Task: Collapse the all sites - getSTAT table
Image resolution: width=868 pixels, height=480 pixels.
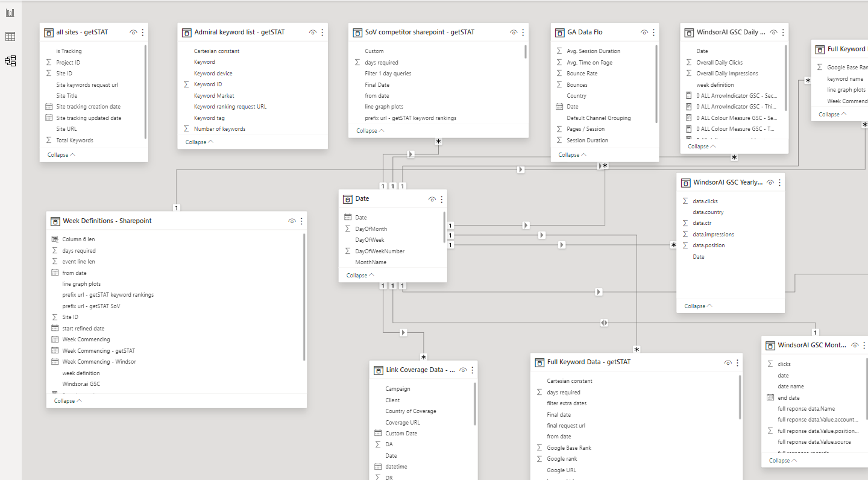Action: coord(61,155)
